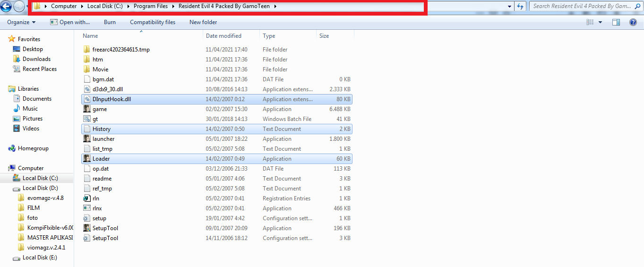Select the setup configuration file icon

86,218
